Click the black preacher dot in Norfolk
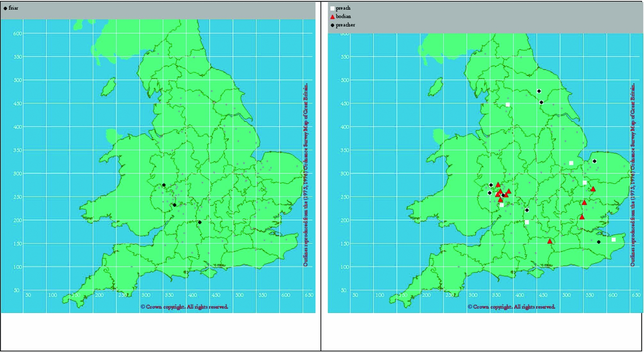Image resolution: width=644 pixels, height=353 pixels. [594, 161]
